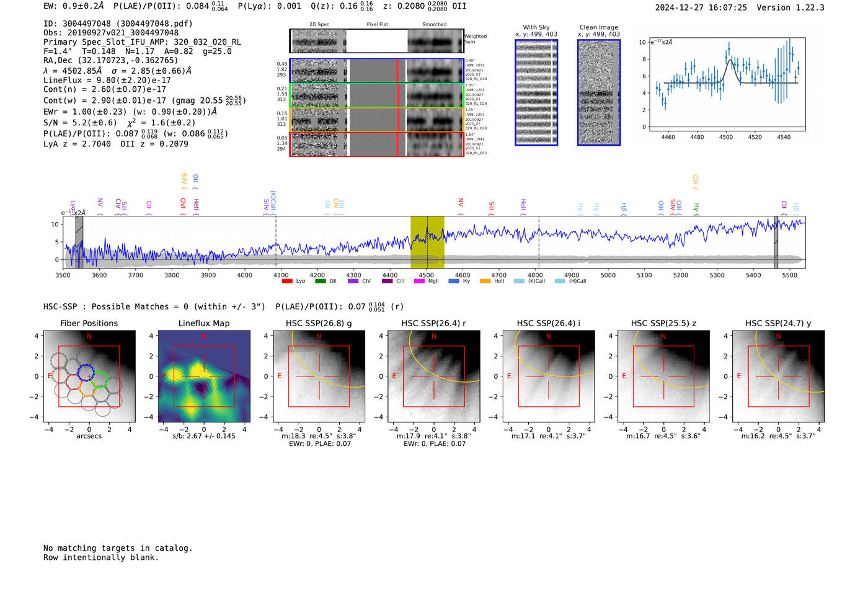Click the green OII legend swatch
This screenshot has width=868, height=591.
tap(320, 281)
